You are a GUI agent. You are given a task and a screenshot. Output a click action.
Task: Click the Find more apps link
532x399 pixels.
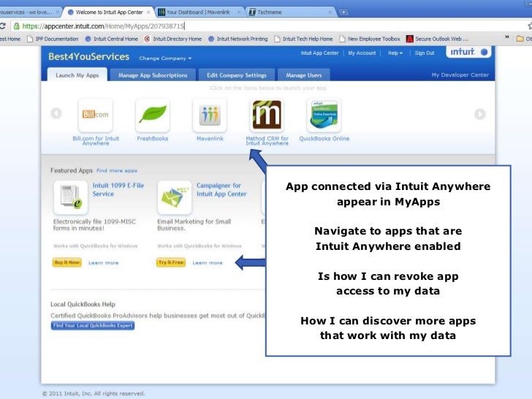(117, 171)
